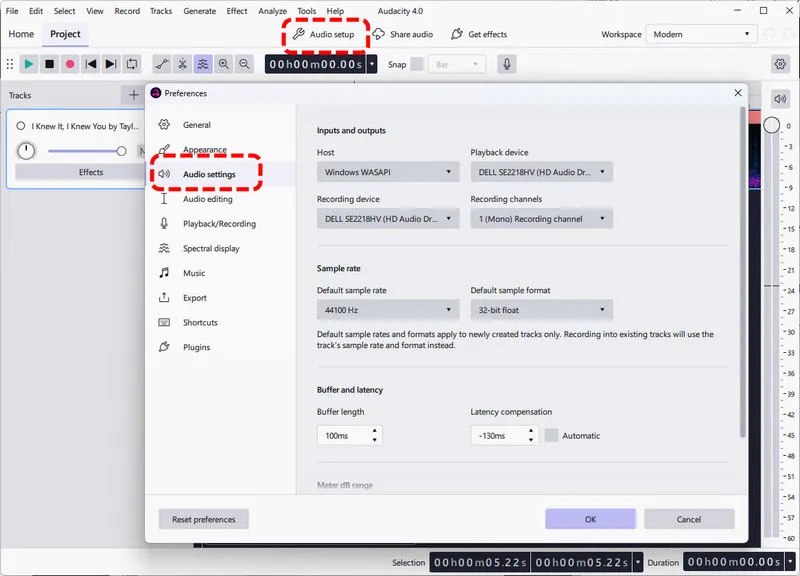Open toolbar settings gear icon
800x576 pixels.
(780, 64)
